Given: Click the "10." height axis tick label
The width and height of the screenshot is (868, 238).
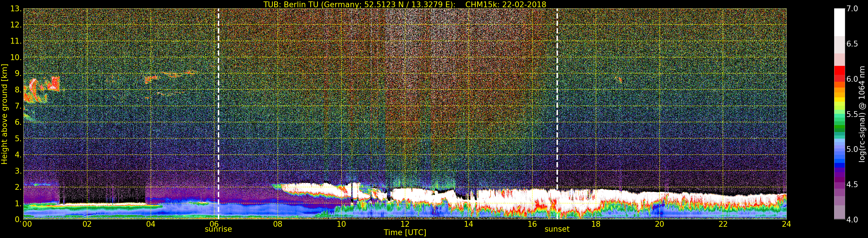Looking at the screenshot, I should pos(16,57).
